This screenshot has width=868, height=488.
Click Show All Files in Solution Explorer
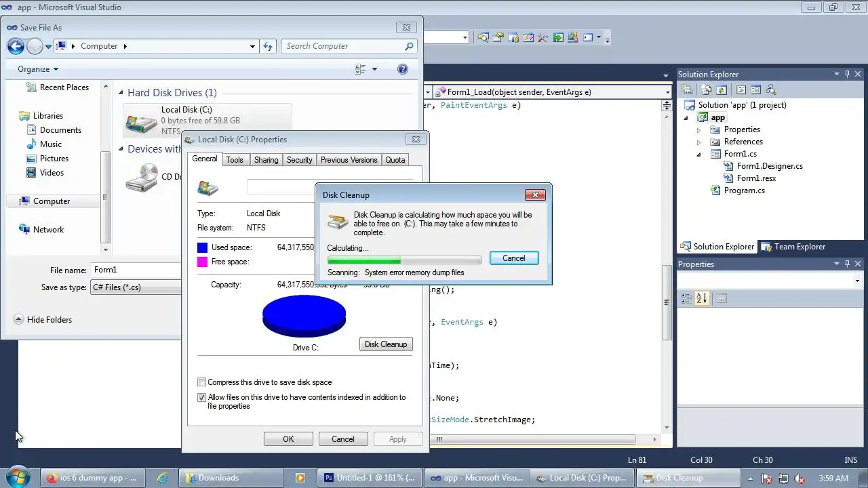pos(707,89)
